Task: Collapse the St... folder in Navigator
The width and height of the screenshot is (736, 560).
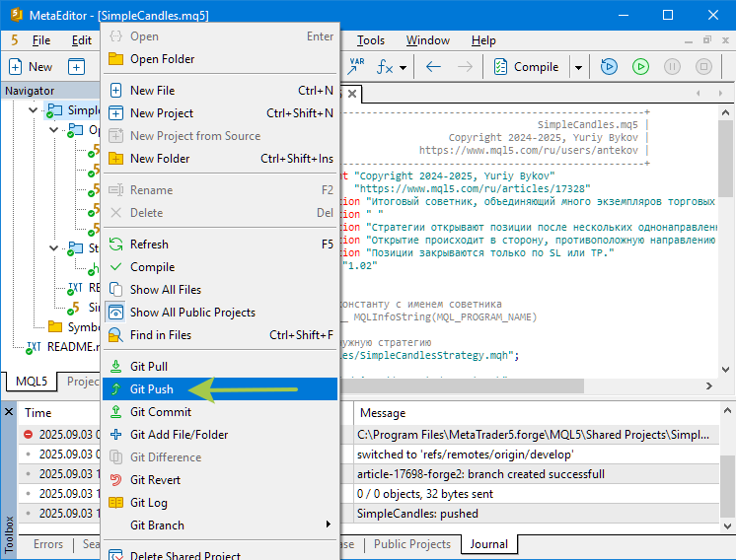Action: click(54, 247)
